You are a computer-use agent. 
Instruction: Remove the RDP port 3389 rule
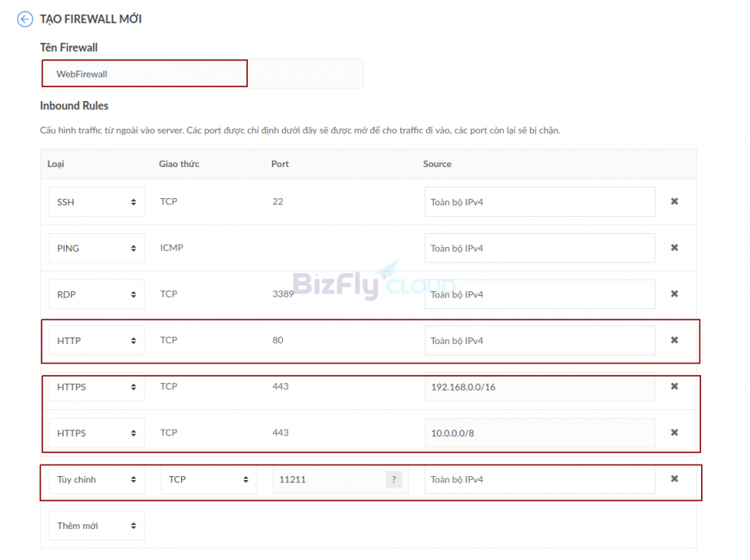pos(674,293)
